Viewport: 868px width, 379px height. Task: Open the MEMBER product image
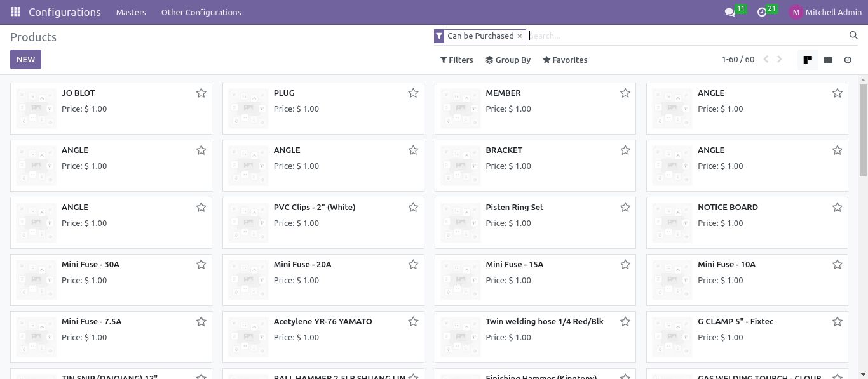(x=461, y=109)
